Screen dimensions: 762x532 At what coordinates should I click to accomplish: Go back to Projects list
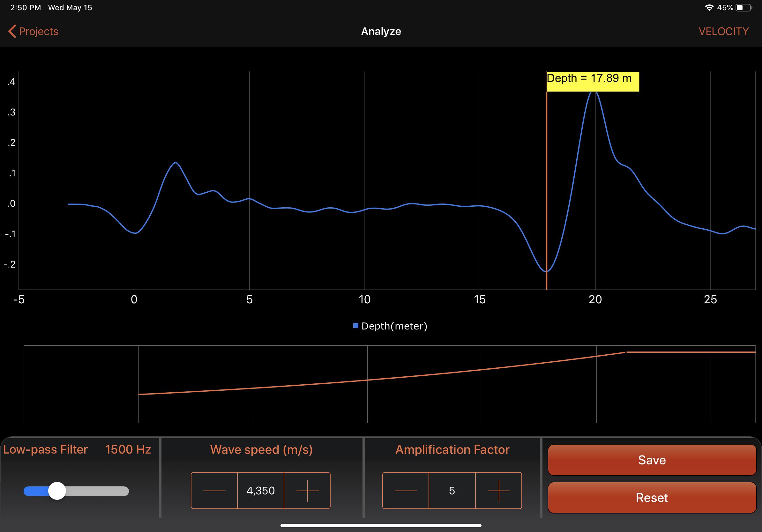click(x=39, y=32)
